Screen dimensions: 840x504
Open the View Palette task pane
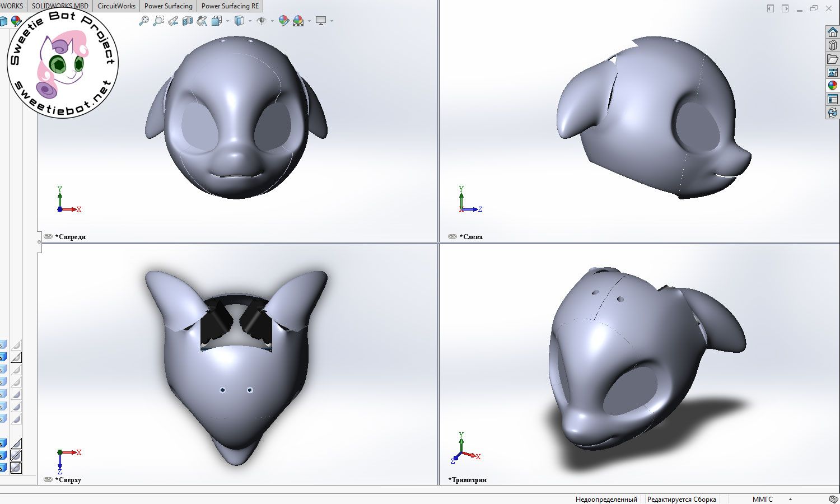(833, 72)
